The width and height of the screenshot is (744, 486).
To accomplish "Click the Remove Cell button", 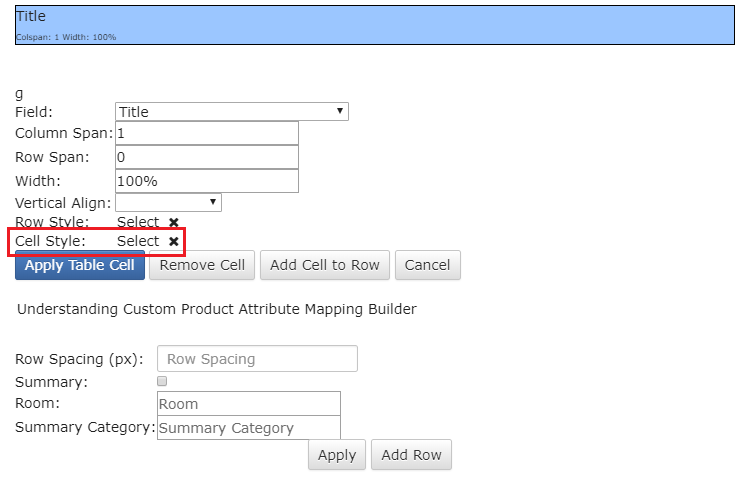I will [202, 265].
